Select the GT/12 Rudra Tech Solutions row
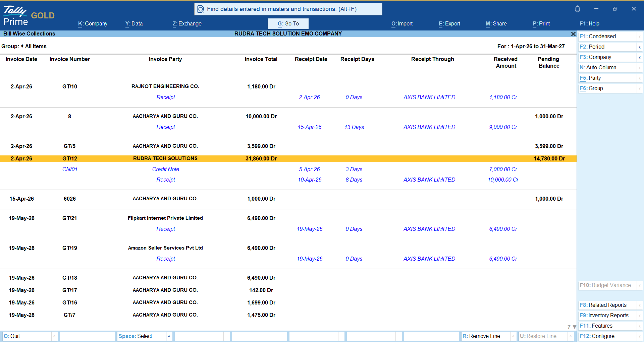This screenshot has width=644, height=342. coord(288,159)
